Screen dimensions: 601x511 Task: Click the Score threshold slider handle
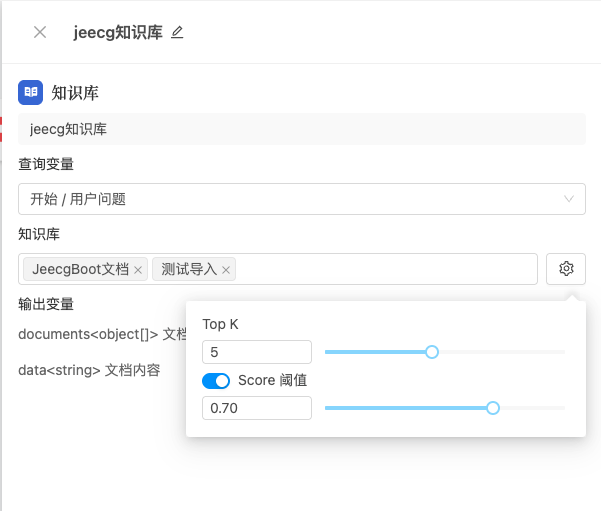coord(493,408)
